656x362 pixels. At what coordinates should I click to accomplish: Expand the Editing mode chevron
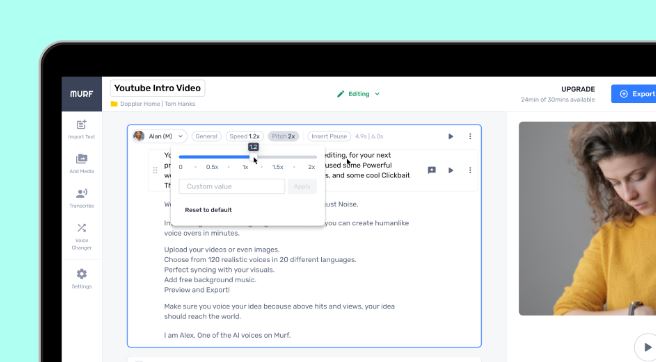point(377,94)
